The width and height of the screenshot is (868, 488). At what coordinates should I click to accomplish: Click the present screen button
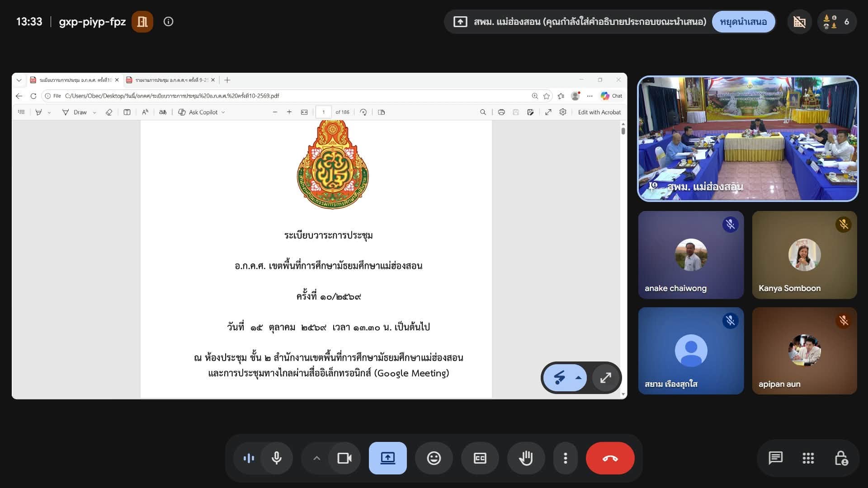click(388, 458)
